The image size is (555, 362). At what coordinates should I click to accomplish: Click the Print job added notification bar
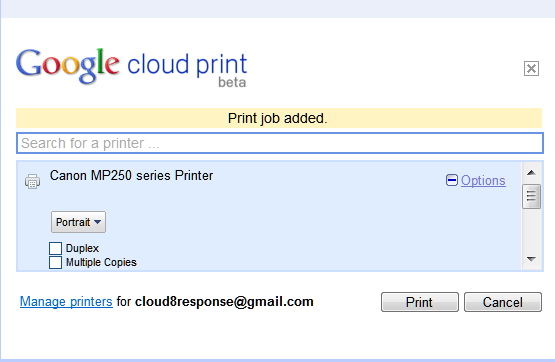coord(279,118)
